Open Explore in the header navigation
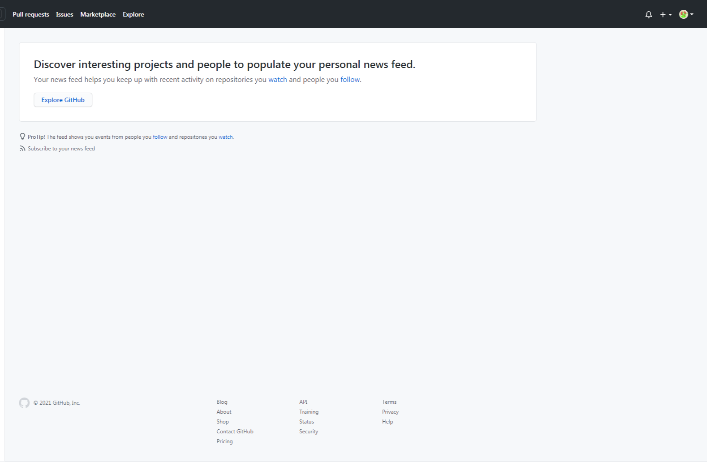 point(133,14)
